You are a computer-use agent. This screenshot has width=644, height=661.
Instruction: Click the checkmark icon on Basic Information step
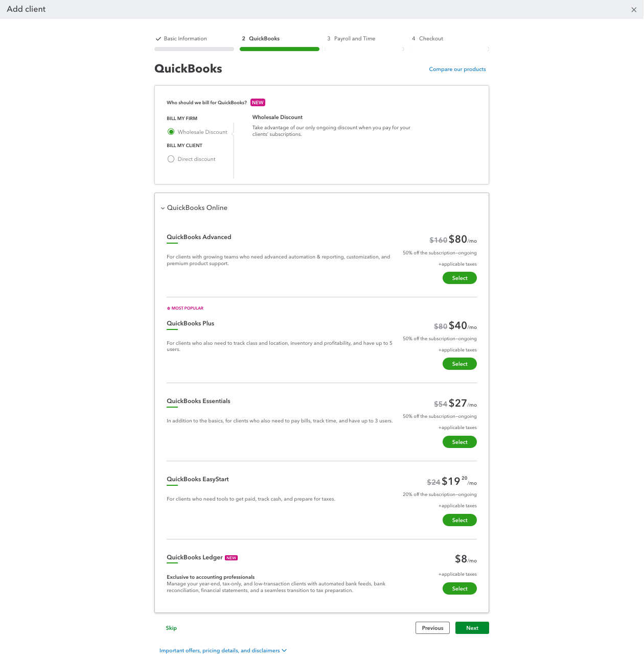tap(158, 38)
